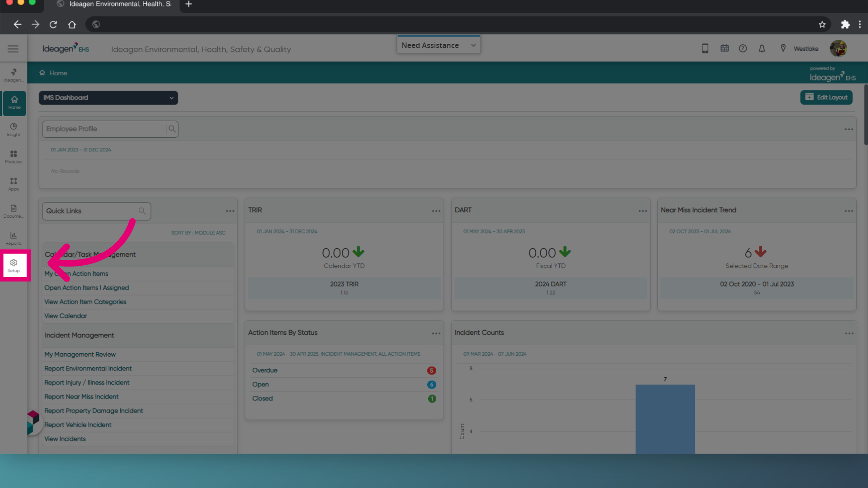Screen dimensions: 868x488
Task: Open the browser extensions puzzle icon
Action: (845, 24)
